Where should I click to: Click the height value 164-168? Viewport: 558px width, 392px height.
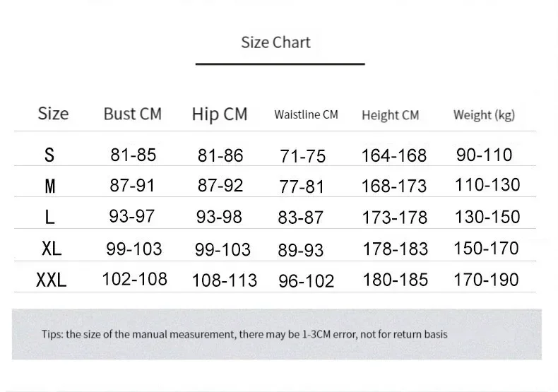394,155
